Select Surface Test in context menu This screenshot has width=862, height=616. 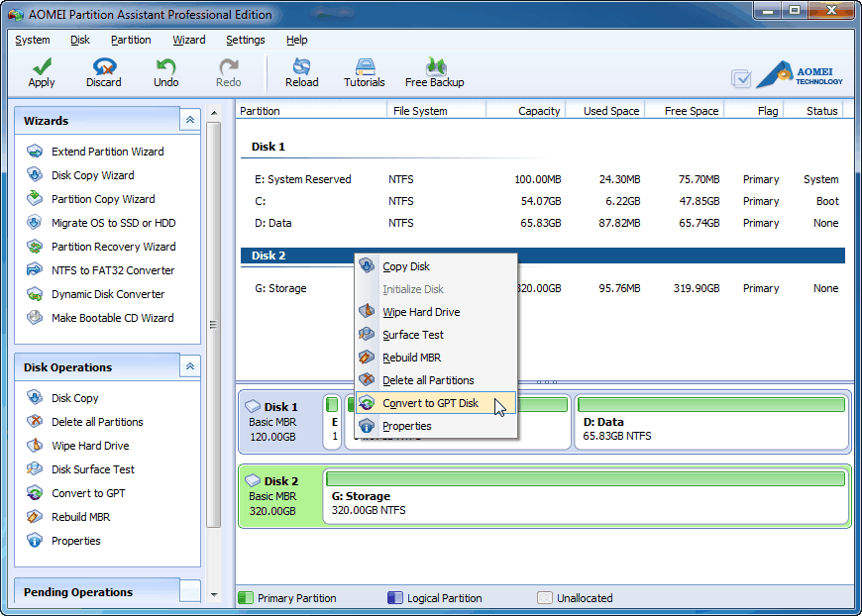[436, 335]
